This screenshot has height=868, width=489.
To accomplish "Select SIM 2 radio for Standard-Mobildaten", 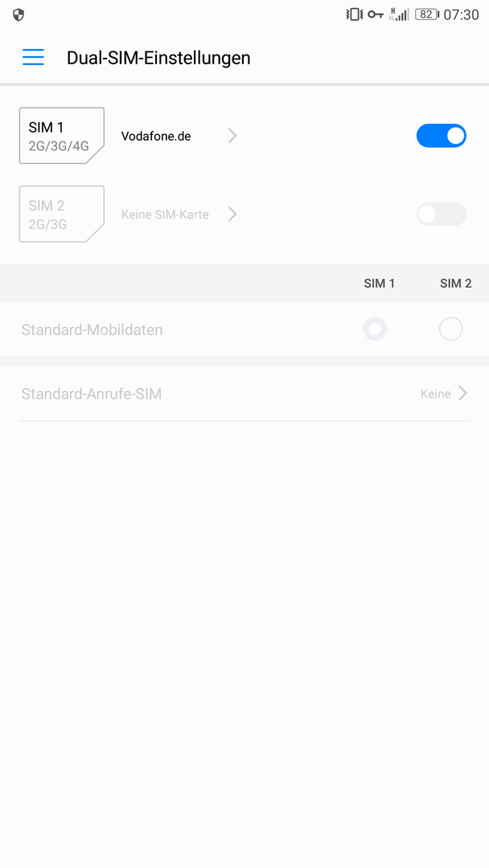I will click(450, 329).
